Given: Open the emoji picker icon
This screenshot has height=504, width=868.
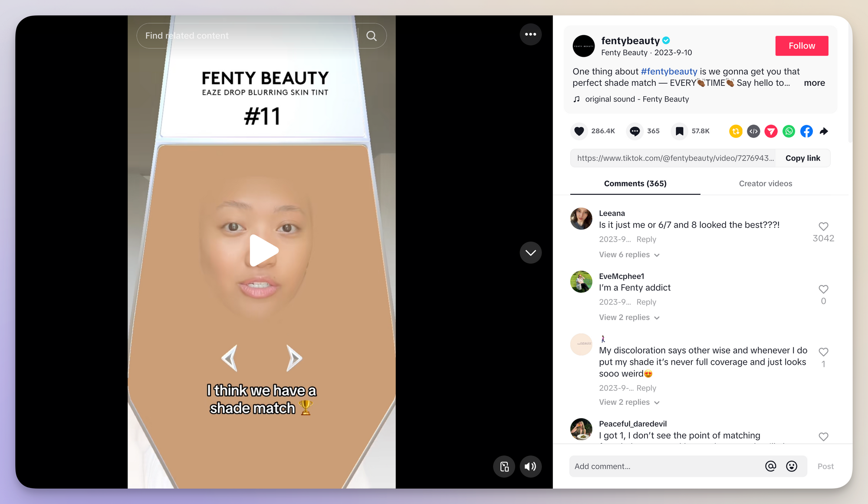Looking at the screenshot, I should pos(792,466).
